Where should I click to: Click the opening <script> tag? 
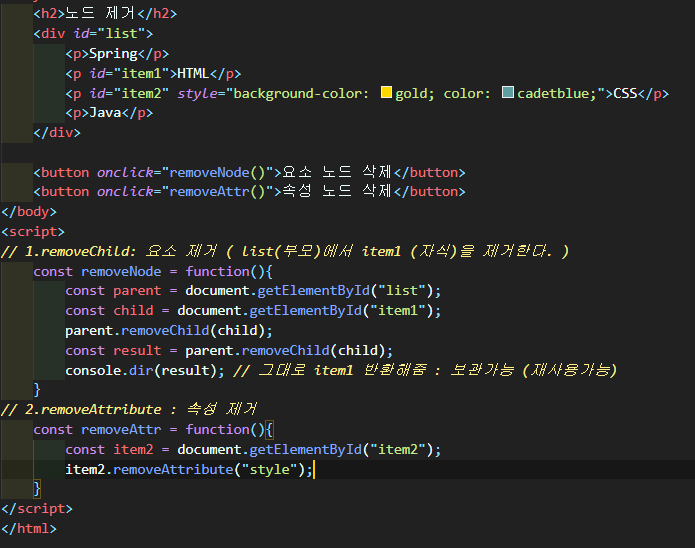(33, 231)
